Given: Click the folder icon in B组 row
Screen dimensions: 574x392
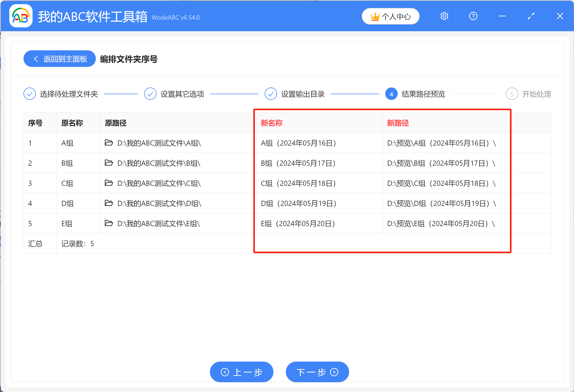Looking at the screenshot, I should [109, 163].
